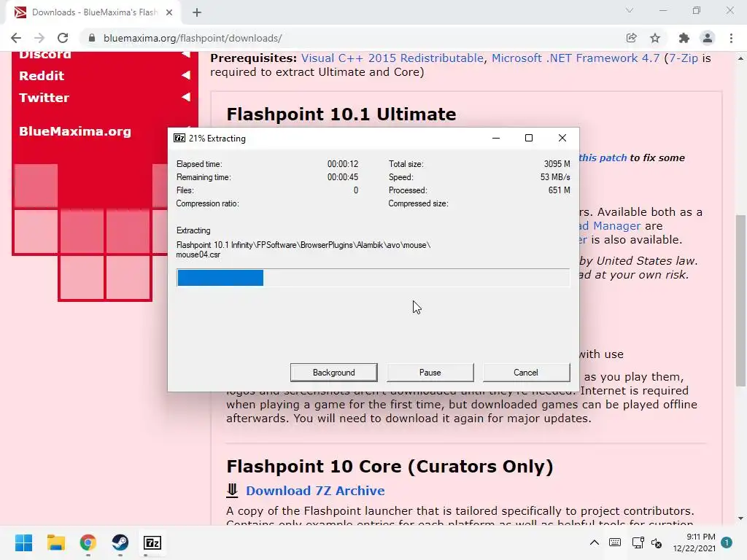Viewport: 747px width, 560px height.
Task: Select the 7-Zip taskbar icon
Action: click(x=152, y=542)
